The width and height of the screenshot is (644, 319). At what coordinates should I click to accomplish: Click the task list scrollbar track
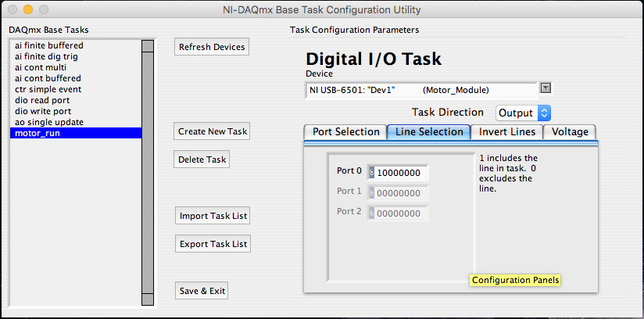(148, 173)
